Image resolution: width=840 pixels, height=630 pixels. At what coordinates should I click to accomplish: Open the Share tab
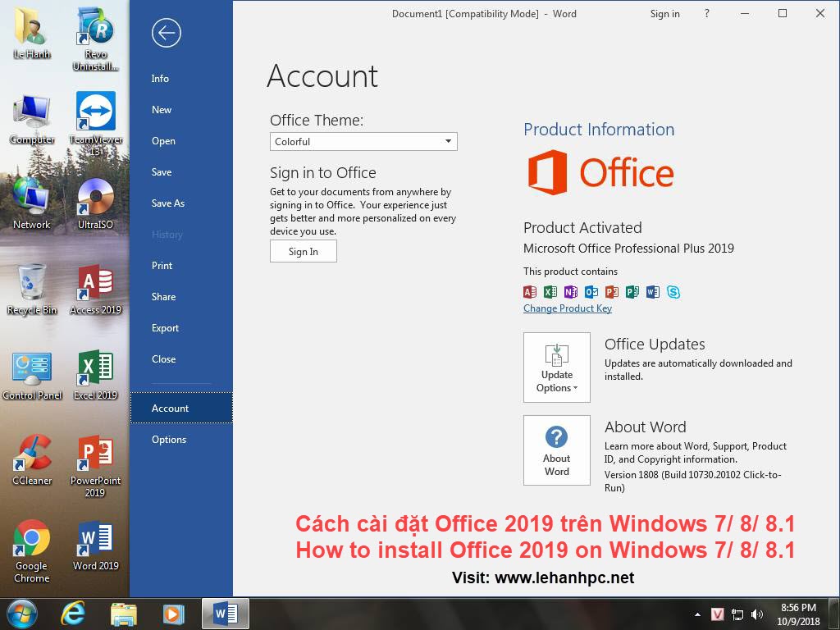coord(181,297)
